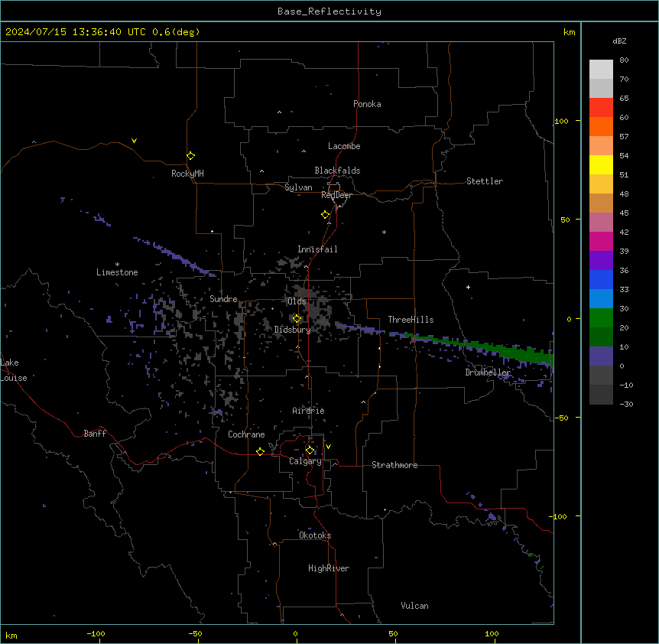This screenshot has width=659, height=644.
Task: Select the Lacombe city label
Action: pyautogui.click(x=344, y=146)
